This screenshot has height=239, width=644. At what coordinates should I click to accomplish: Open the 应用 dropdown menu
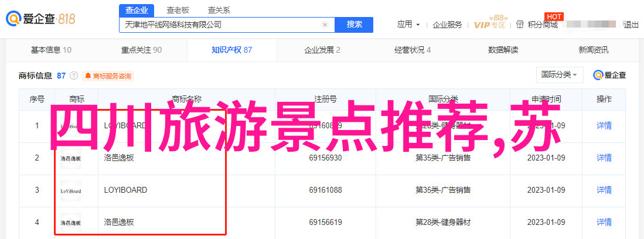coord(408,25)
